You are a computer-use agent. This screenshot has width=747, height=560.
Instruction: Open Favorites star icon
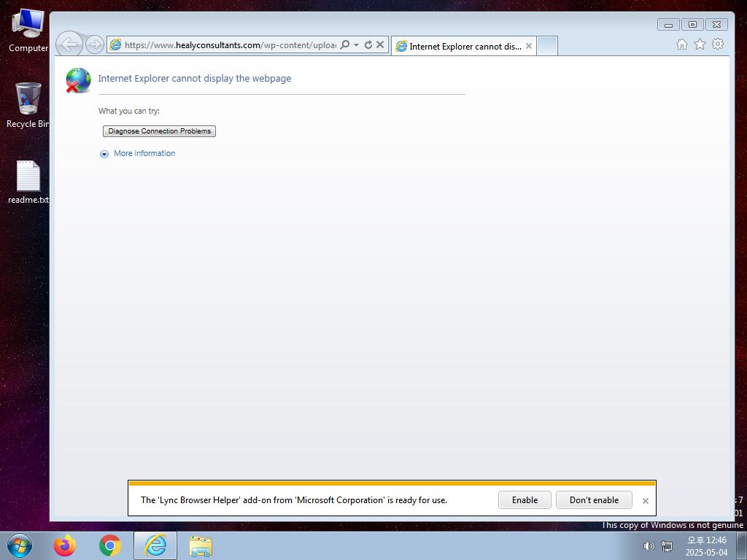tap(700, 44)
